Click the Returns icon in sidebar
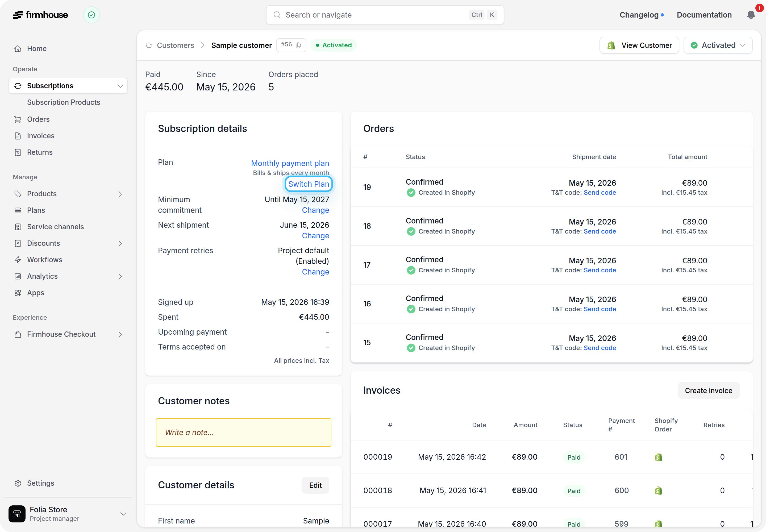Viewport: 766px width, 532px height. 18,152
